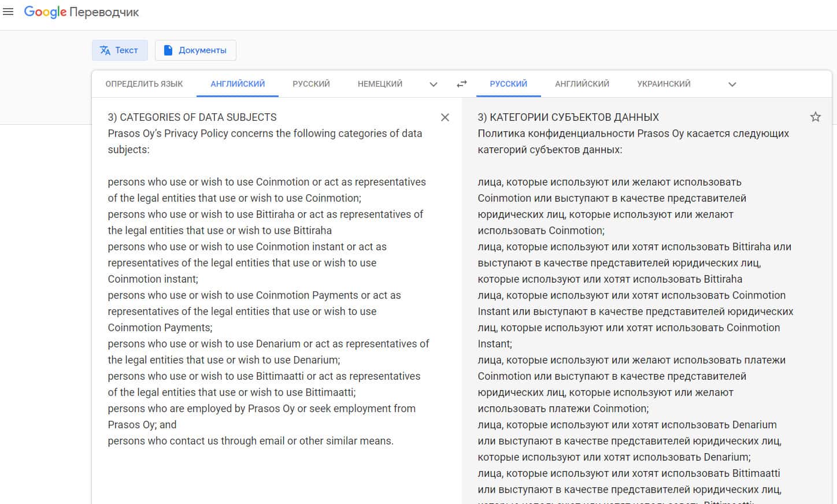Click the translated heading '3) КАТЕГОРИИ СУБЪЕКТОВ ДАННЫХ'
The image size is (837, 504).
click(x=568, y=117)
